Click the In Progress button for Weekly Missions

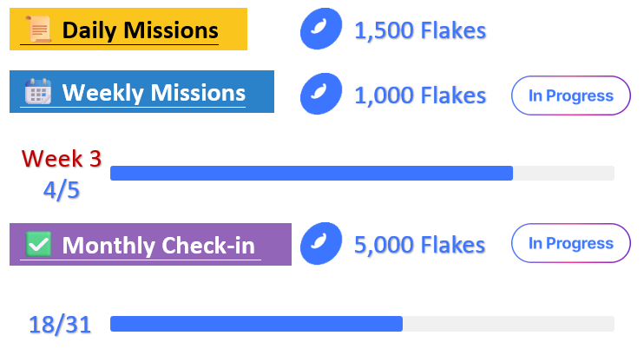point(571,95)
